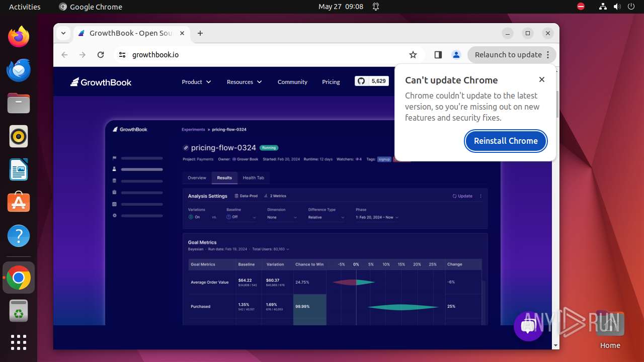
Task: Open the tab search dropdown arrow
Action: coord(63,33)
